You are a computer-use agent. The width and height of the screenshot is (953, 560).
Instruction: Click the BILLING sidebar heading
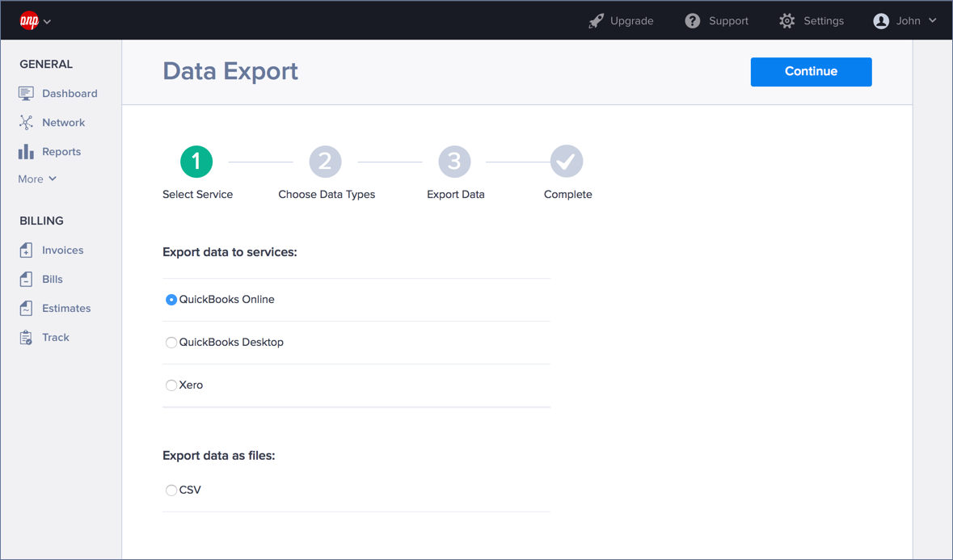pyautogui.click(x=41, y=221)
